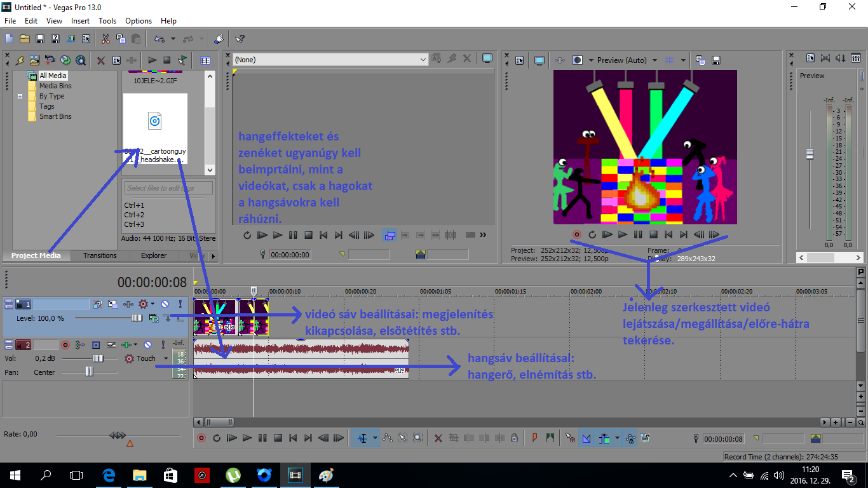Click the Get Media from Web icon
The height and width of the screenshot is (488, 868).
[x=81, y=60]
